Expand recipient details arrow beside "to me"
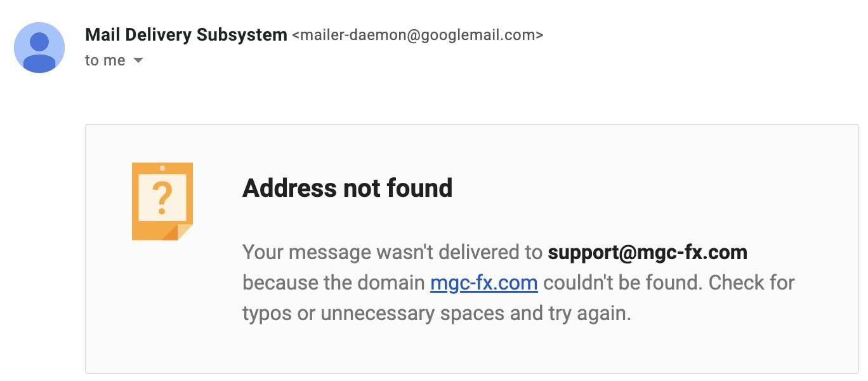Image resolution: width=868 pixels, height=381 pixels. [x=138, y=61]
